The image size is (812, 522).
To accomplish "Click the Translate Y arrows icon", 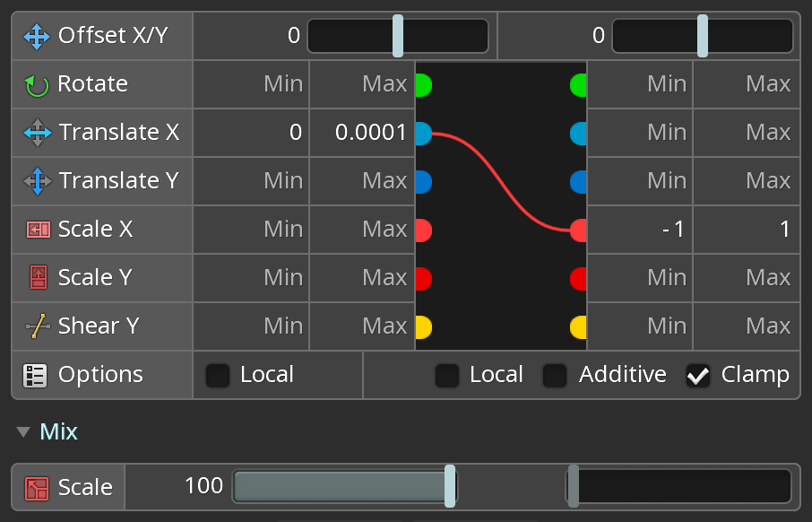I will [x=38, y=182].
